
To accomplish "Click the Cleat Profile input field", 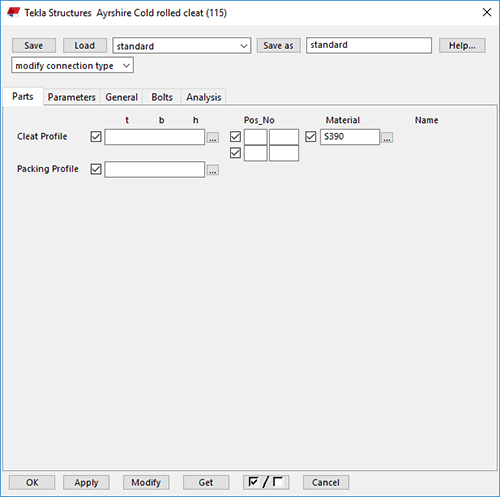I will click(x=155, y=137).
